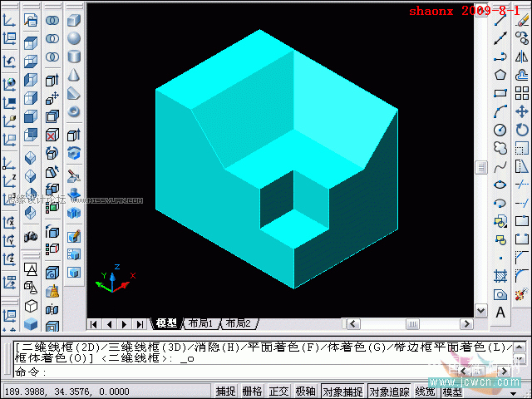
Task: Select the Sphere solid tool
Action: [x=74, y=38]
